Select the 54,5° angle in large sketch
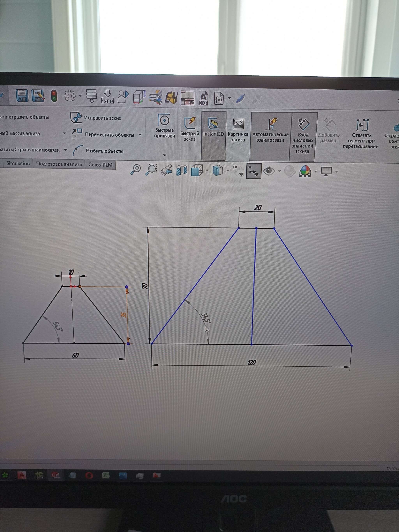The image size is (399, 532). (x=206, y=318)
